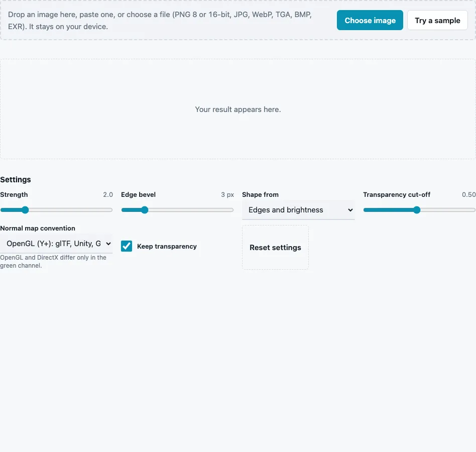The width and height of the screenshot is (476, 452).
Task: Click the OpenGL and DirectX hint text
Action: click(53, 261)
